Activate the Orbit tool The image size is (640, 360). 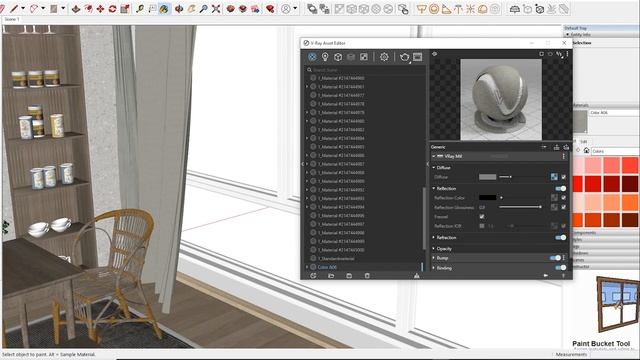[179, 9]
